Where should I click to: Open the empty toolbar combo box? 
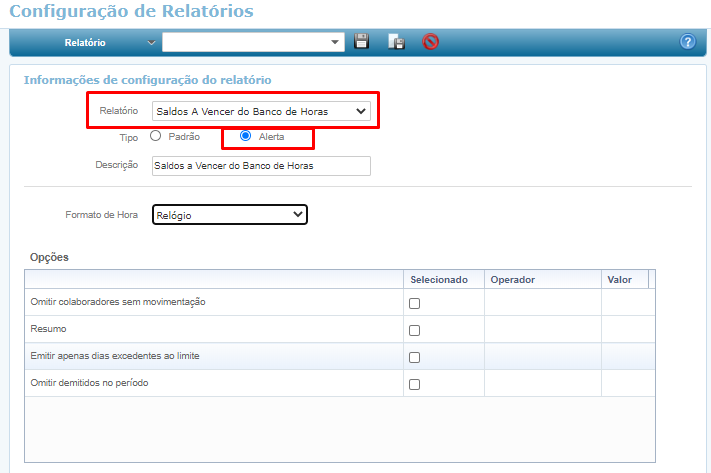(x=253, y=42)
